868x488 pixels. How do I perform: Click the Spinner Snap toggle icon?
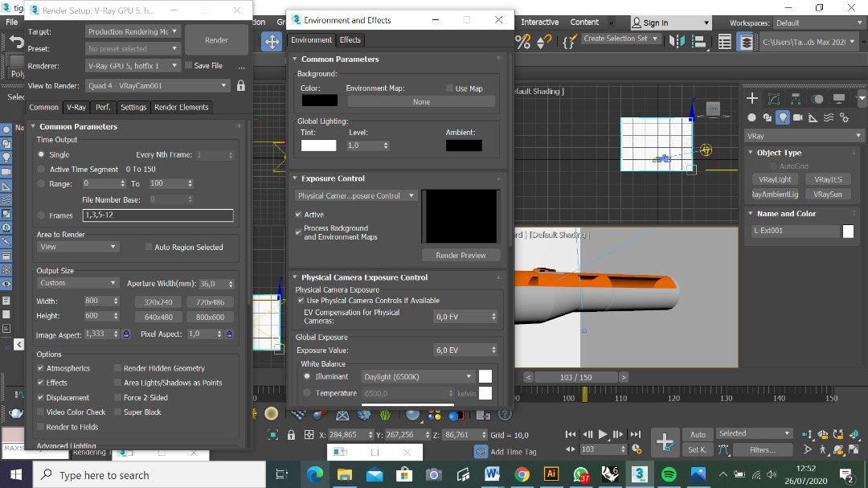click(x=545, y=42)
